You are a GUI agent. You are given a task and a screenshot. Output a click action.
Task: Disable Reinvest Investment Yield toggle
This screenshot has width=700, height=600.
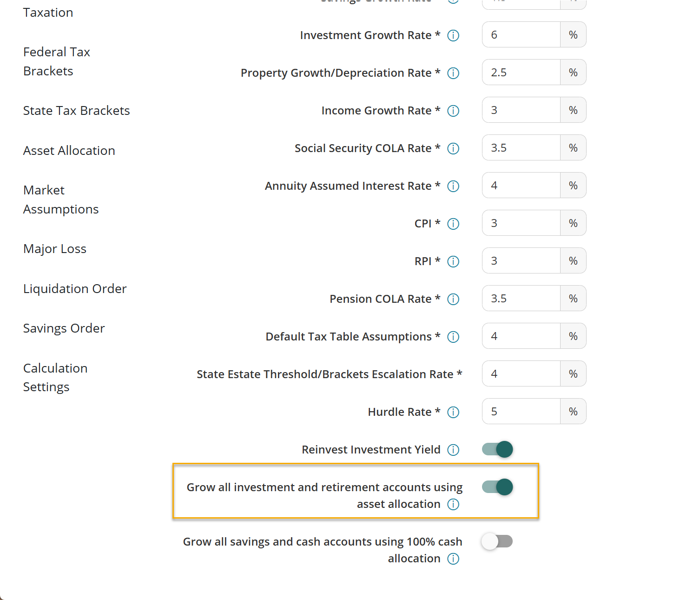point(497,449)
